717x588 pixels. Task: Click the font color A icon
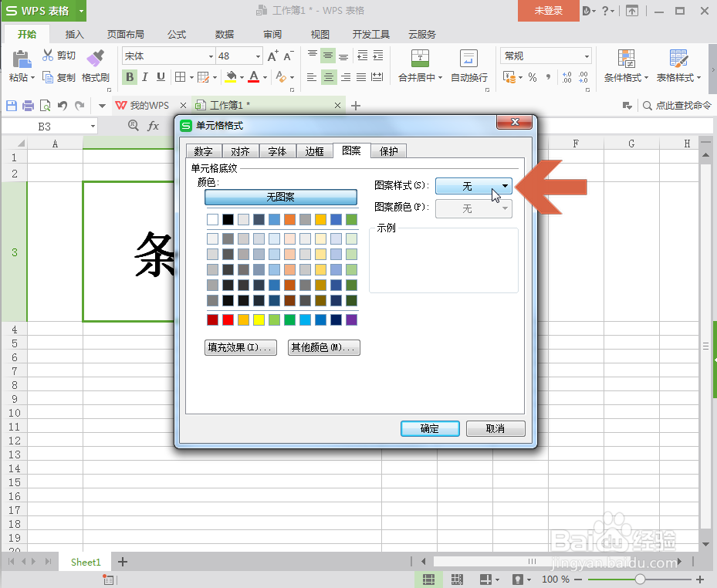[254, 77]
